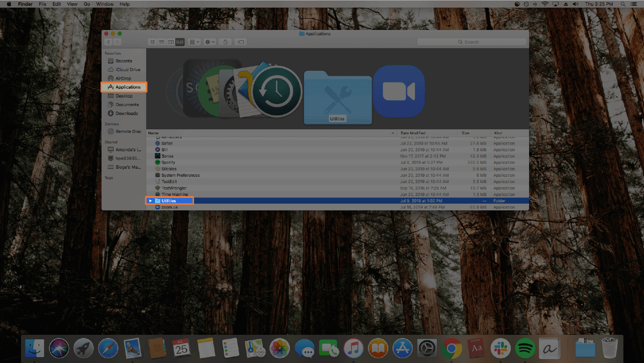Open the group-by arrangement dropdown
644x363 pixels.
[195, 42]
